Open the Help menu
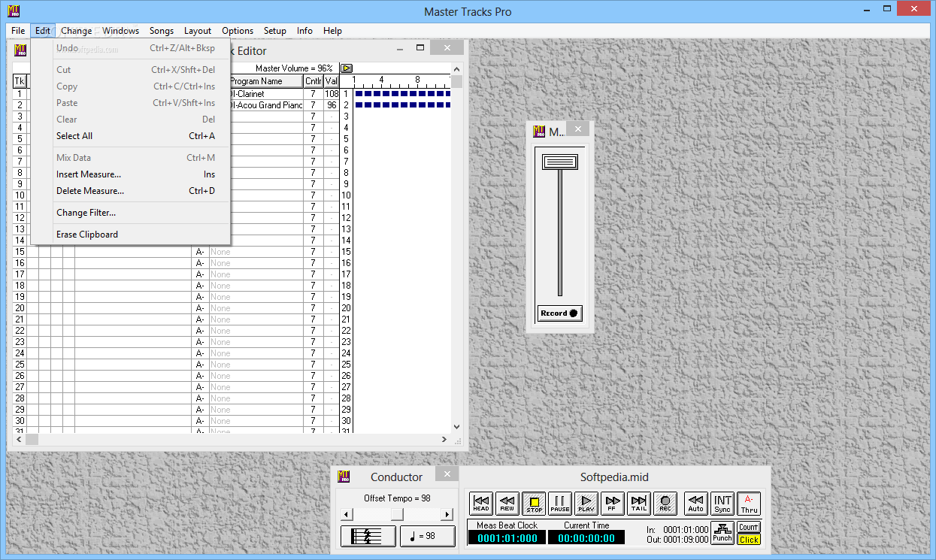Image resolution: width=936 pixels, height=560 pixels. tap(332, 31)
